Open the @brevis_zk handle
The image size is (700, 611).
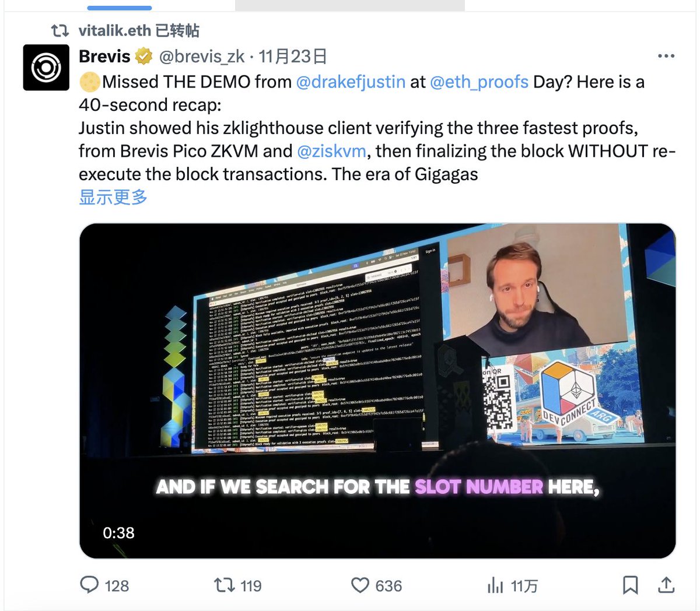202,57
